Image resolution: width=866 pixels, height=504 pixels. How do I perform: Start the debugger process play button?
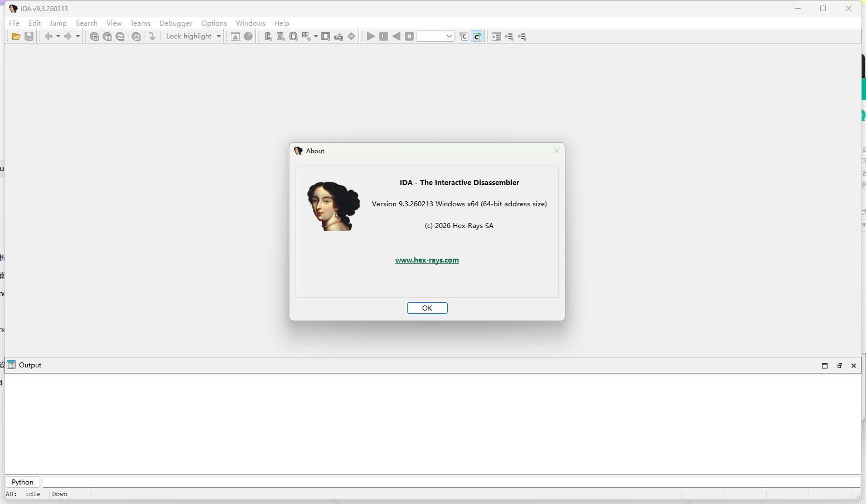click(x=371, y=36)
